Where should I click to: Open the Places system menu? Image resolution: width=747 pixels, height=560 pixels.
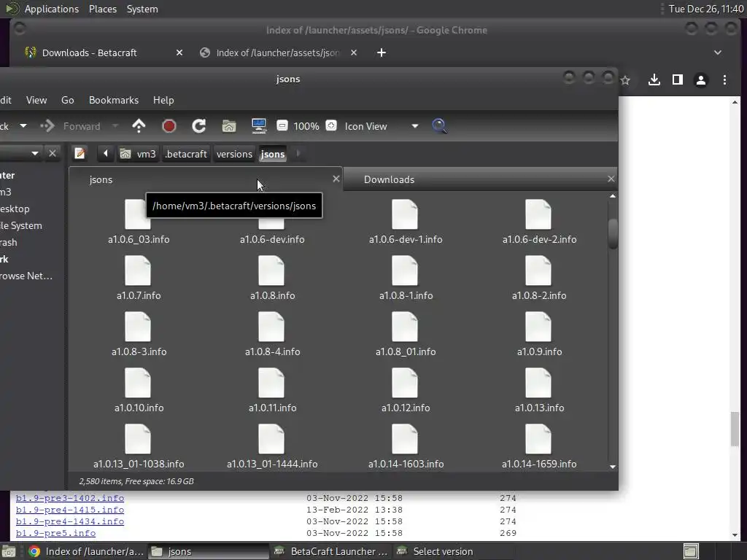(x=103, y=9)
